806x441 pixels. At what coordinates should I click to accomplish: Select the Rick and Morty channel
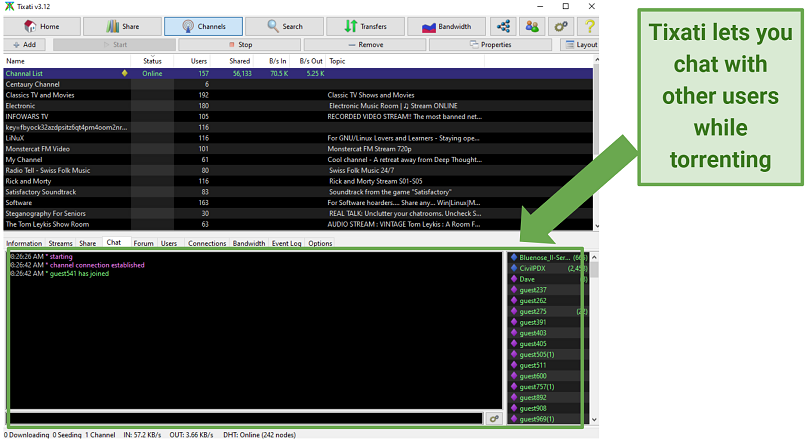pyautogui.click(x=298, y=181)
